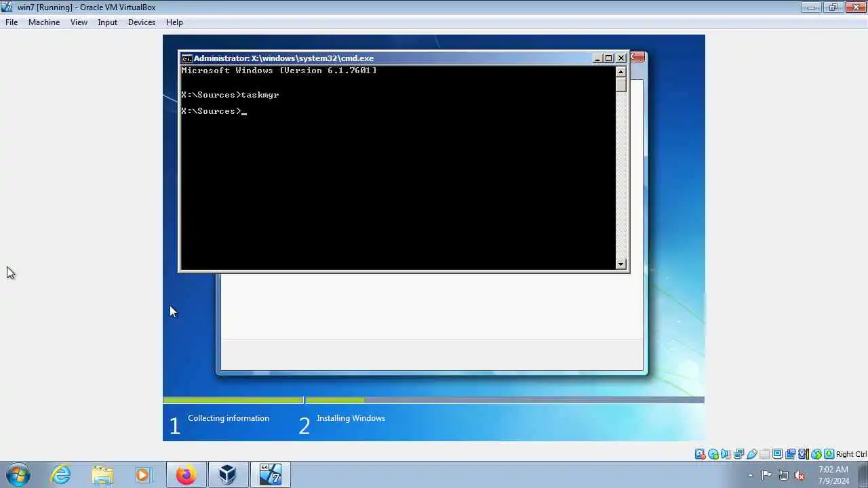Click the USB device status icon

click(x=751, y=454)
